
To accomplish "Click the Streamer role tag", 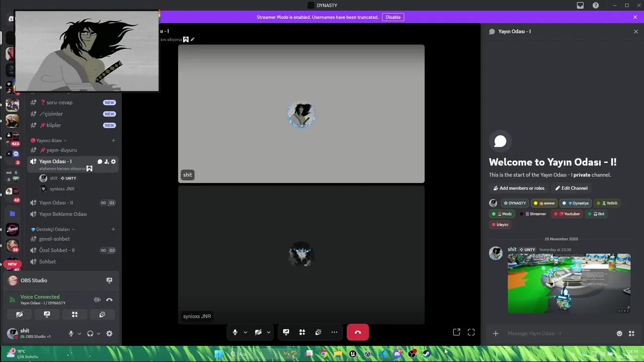I will pyautogui.click(x=534, y=214).
